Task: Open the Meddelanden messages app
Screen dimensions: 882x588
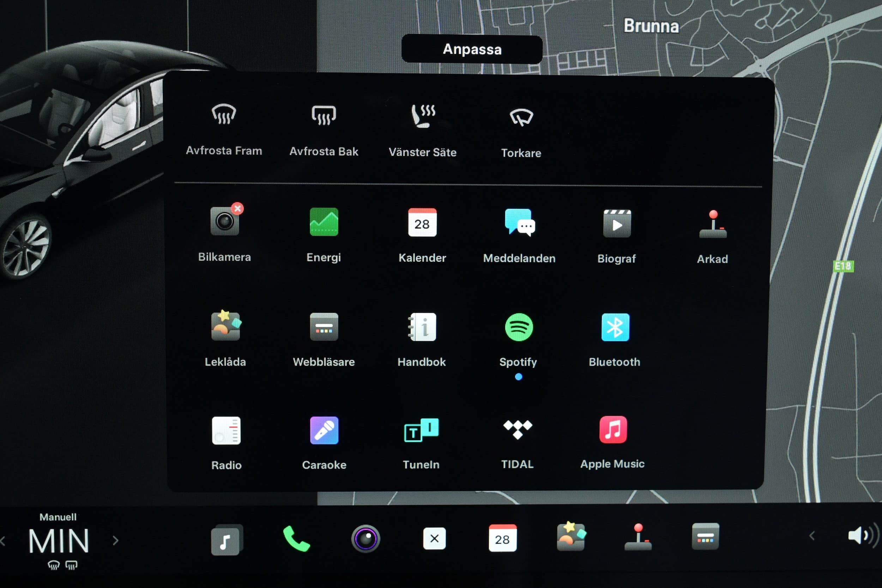Action: coord(519,223)
